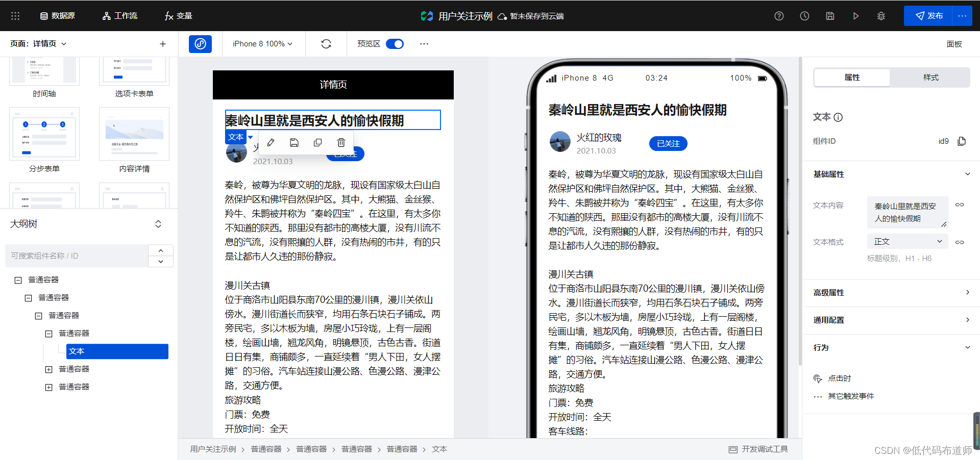Switch to the 样式 style tab
The image size is (980, 460).
point(930,78)
